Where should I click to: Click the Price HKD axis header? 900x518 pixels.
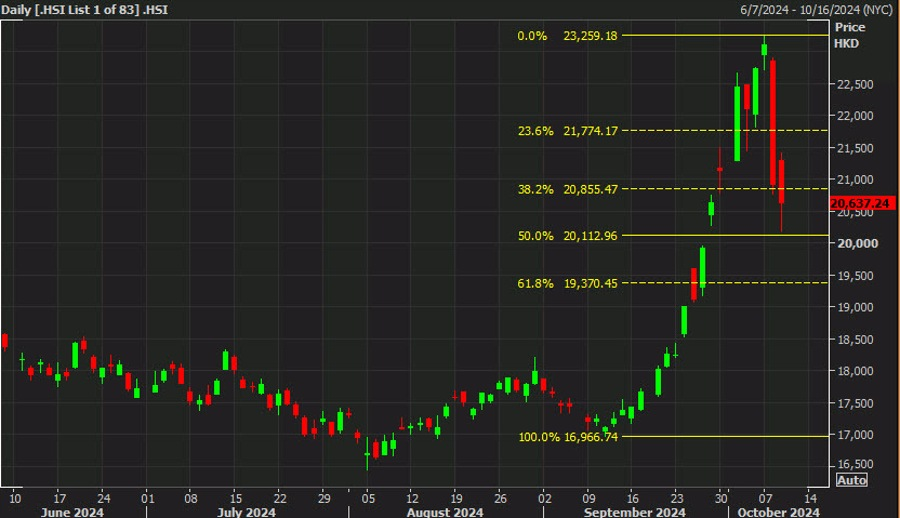coord(849,35)
